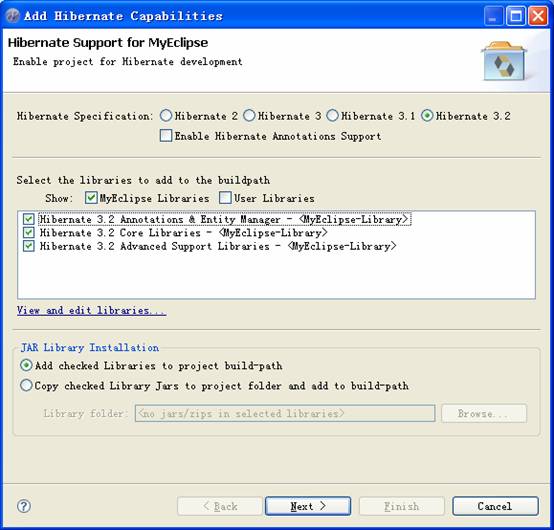
Task: Uncheck Hibernate 3.2 Core Libraries entry
Action: [29, 232]
